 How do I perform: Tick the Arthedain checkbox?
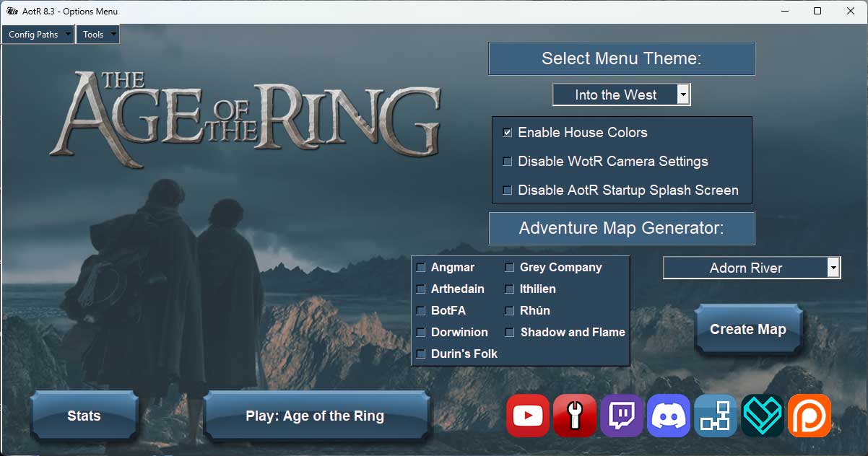tap(421, 289)
